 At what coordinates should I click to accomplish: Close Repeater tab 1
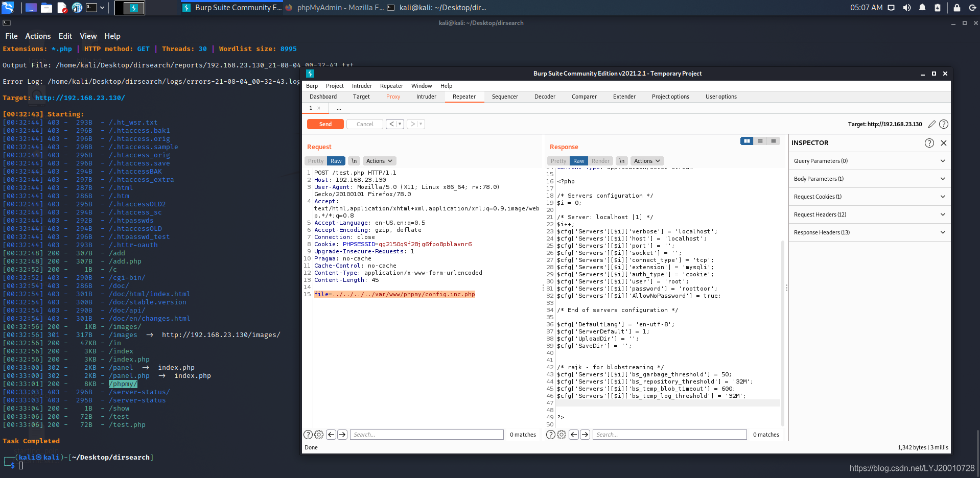pyautogui.click(x=318, y=108)
